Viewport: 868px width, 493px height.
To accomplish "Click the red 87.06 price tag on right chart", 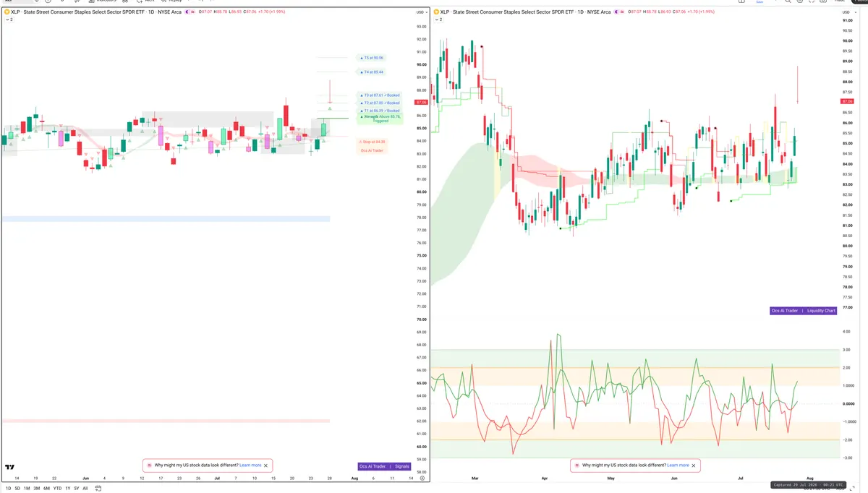I will click(847, 102).
